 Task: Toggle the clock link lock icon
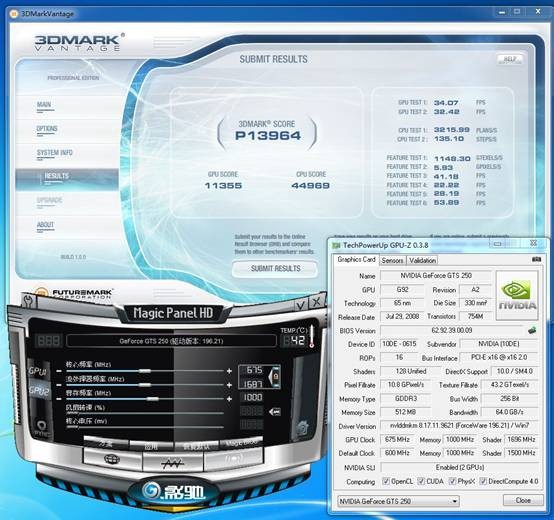tap(275, 377)
